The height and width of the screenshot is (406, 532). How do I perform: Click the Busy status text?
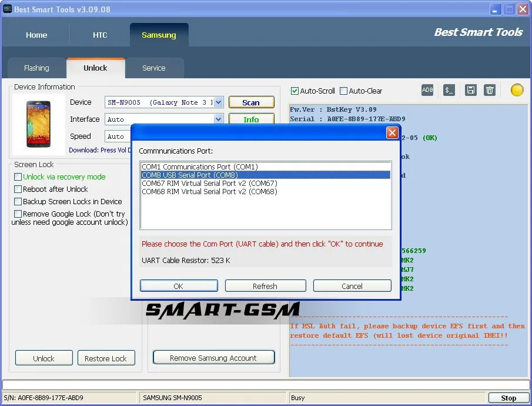(298, 398)
